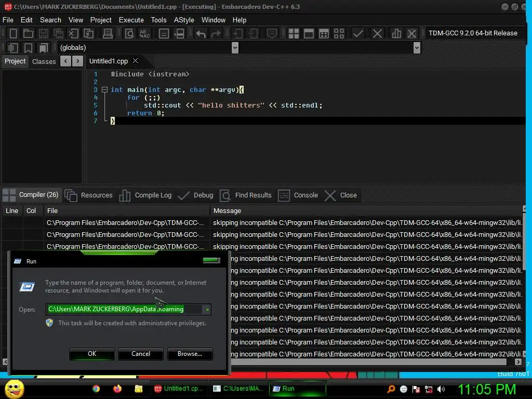Image resolution: width=532 pixels, height=399 pixels.
Task: Switch to the Console tab
Action: tap(298, 195)
